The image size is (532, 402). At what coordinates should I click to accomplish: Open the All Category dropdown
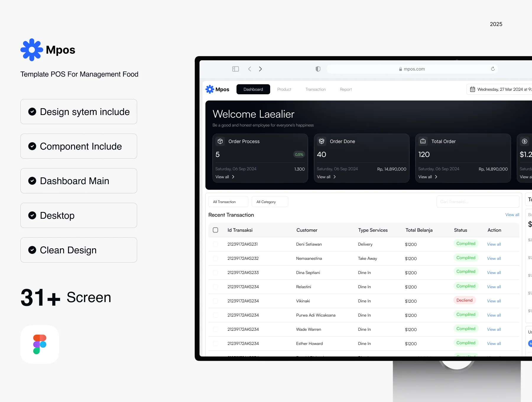(270, 202)
